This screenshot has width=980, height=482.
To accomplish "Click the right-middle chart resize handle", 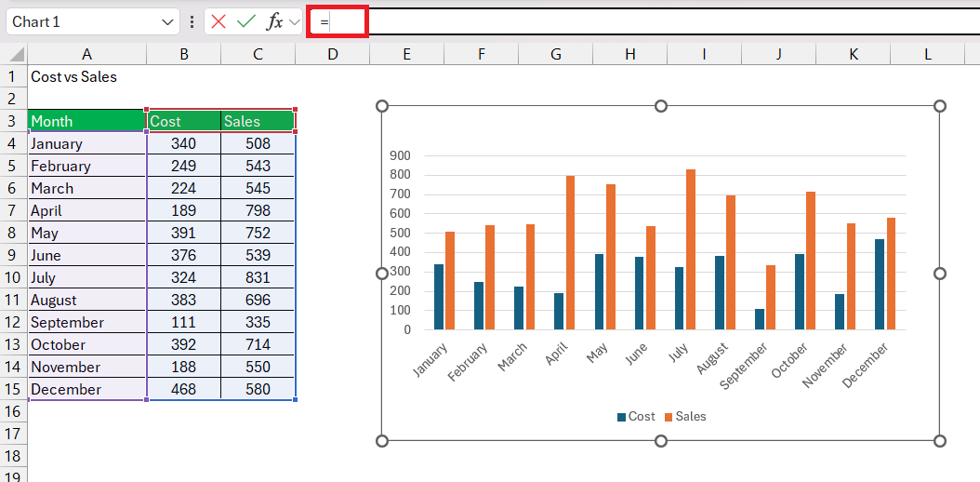I will click(939, 274).
